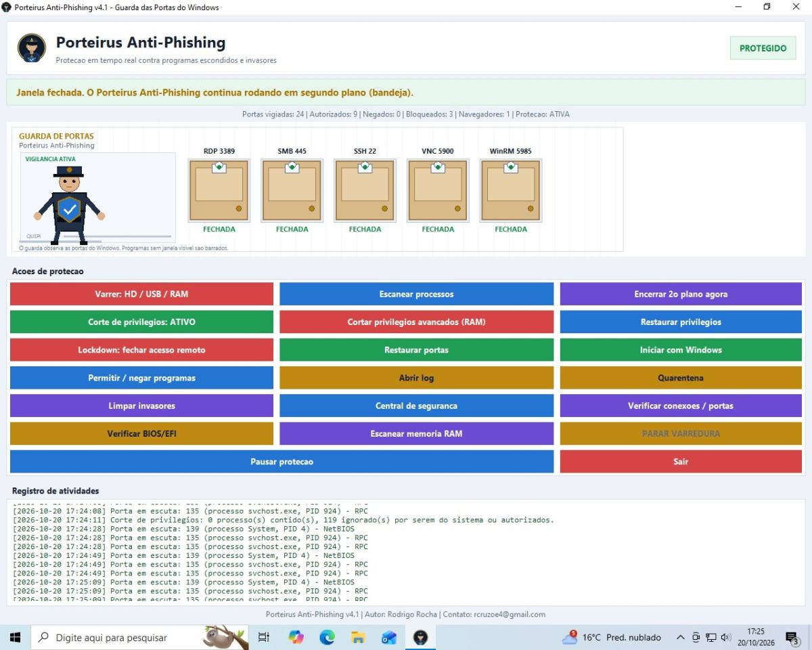Viewport: 812px width, 650px height.
Task: Click the 'VIGILANCIA ATIVA' label
Action: pyautogui.click(x=51, y=159)
